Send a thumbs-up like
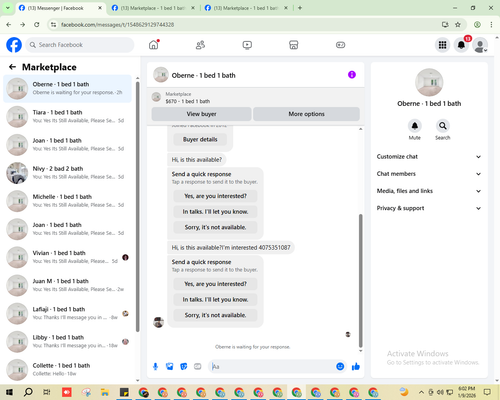The image size is (500, 400). coord(356,367)
